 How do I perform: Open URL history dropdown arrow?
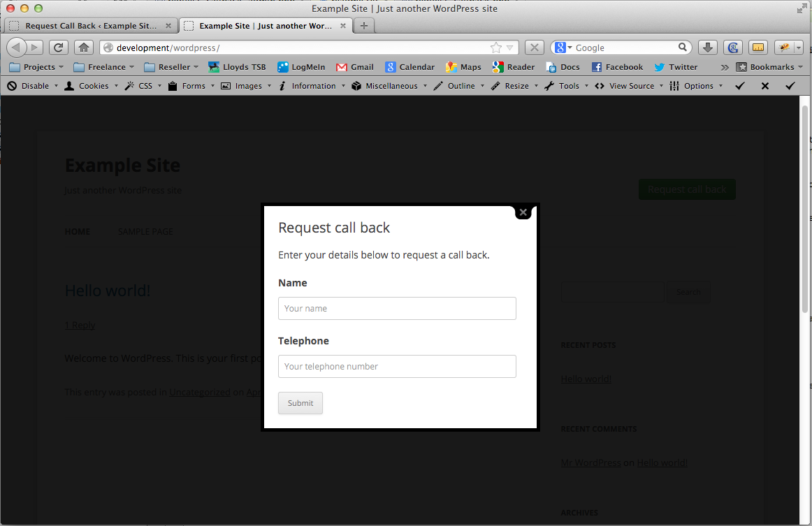point(509,48)
